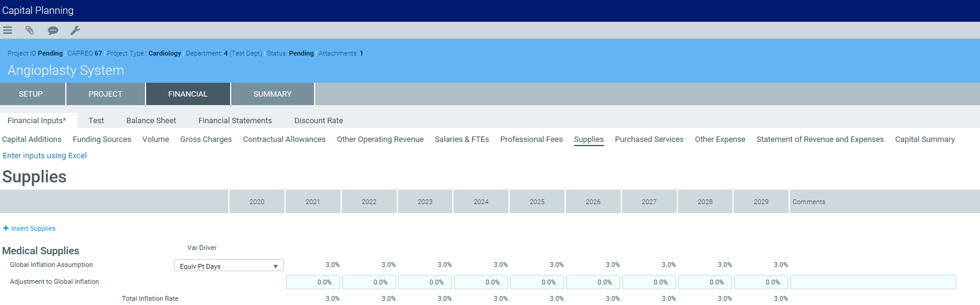Open the PROJECT tab
The height and width of the screenshot is (305, 980).
click(105, 94)
